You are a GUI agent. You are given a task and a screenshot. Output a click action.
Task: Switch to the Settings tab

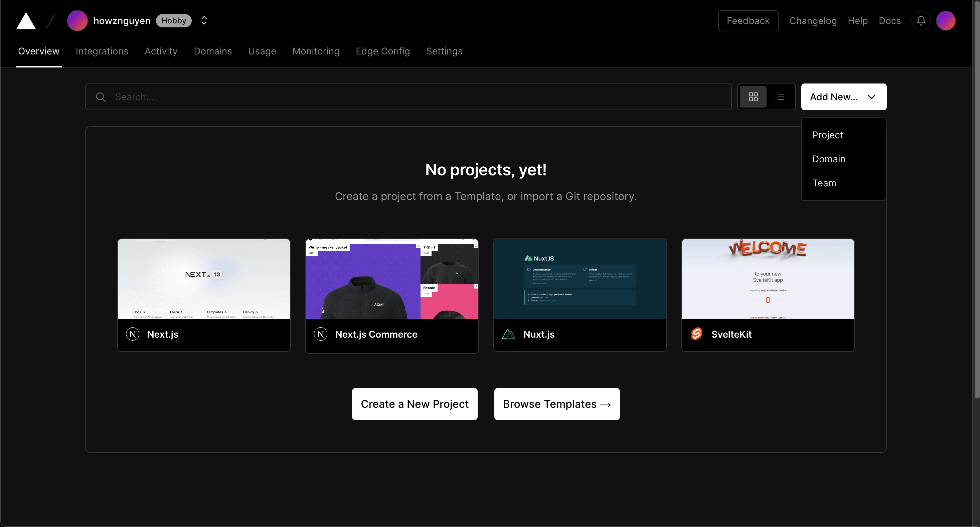[444, 51]
